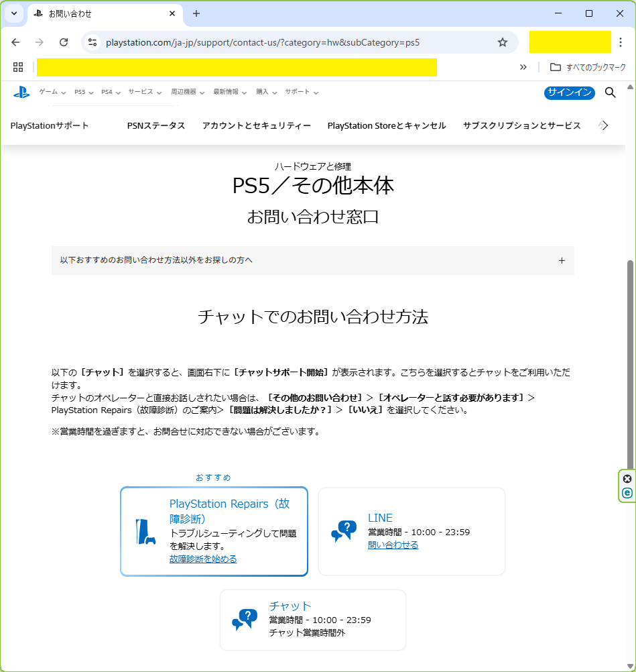Viewport: 636px width, 672px height.
Task: Expand the ゲーム dropdown menu
Action: (52, 92)
